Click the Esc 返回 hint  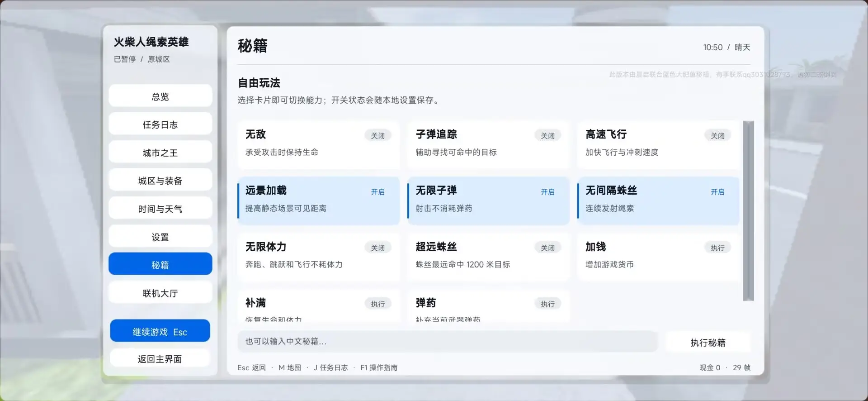251,368
